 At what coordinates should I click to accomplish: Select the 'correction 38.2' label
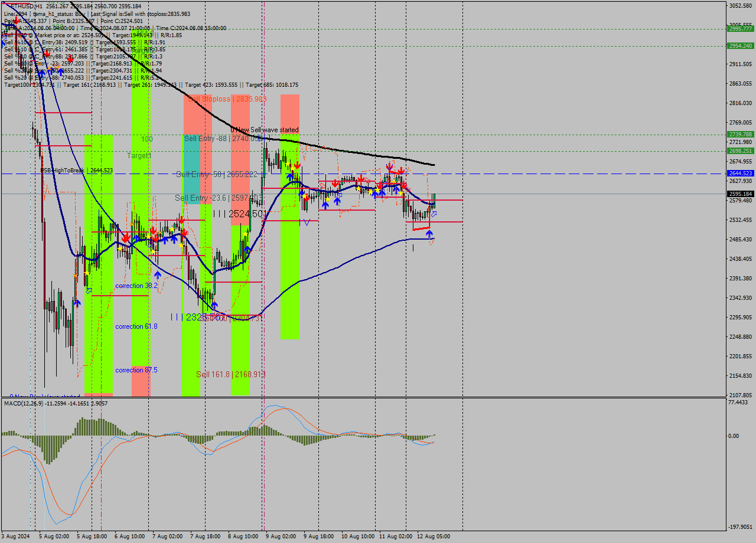tap(136, 286)
